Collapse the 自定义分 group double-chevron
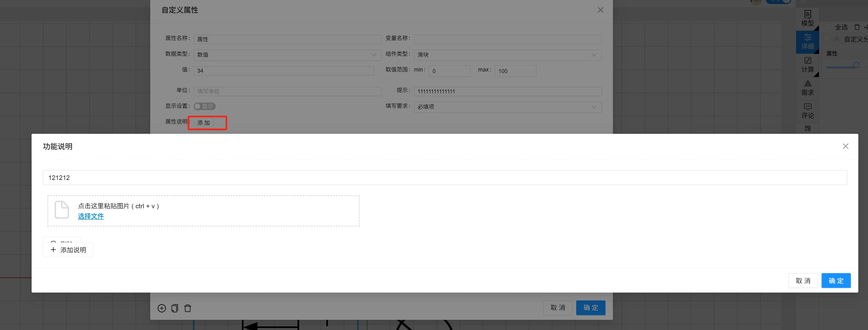This screenshot has height=330, width=868. coord(836,39)
